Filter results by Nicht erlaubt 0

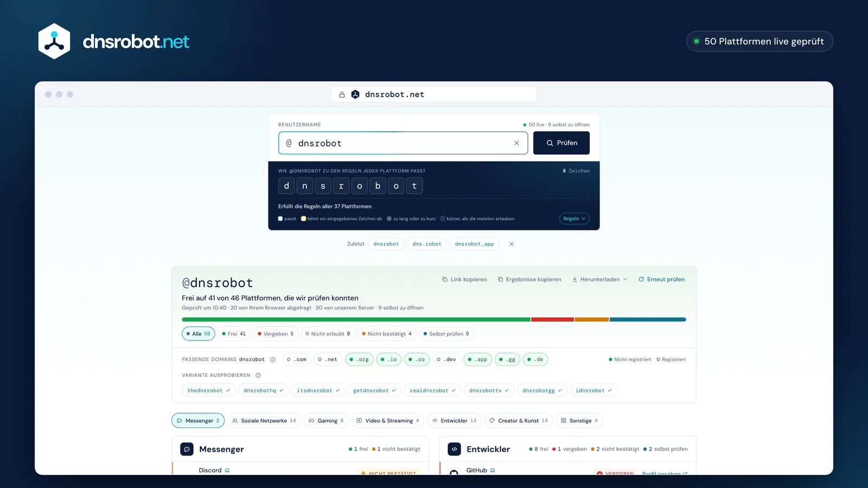(x=328, y=334)
